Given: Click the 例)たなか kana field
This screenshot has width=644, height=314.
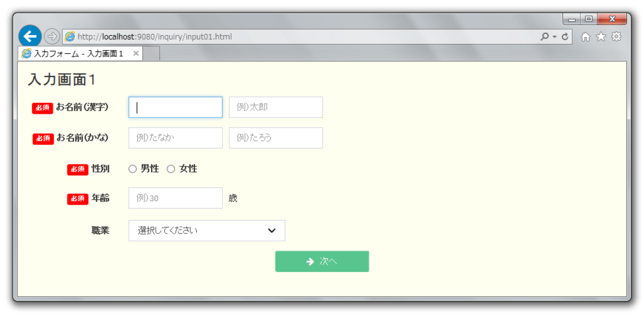Looking at the screenshot, I should click(175, 138).
